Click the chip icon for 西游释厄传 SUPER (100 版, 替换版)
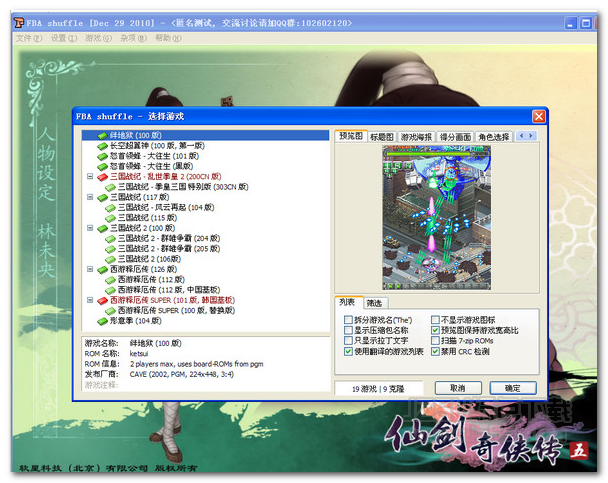Screen dimensions: 608x483 pyautogui.click(x=110, y=310)
